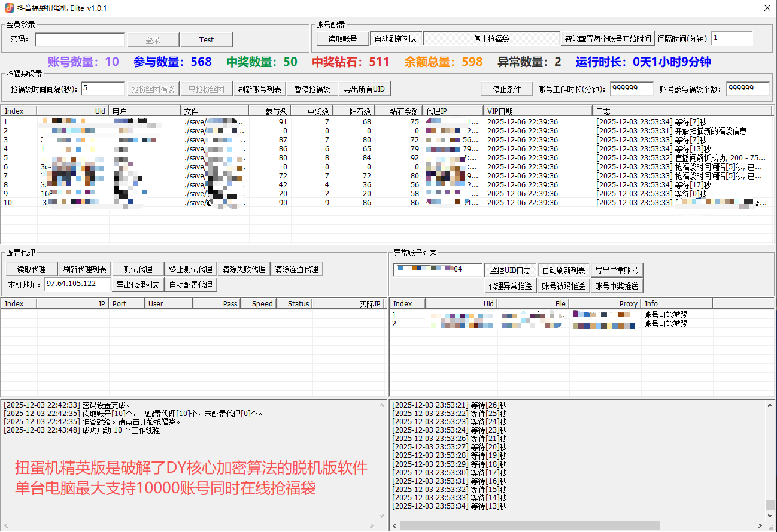Click the 登录 login button
This screenshot has width=777, height=532.
(153, 39)
